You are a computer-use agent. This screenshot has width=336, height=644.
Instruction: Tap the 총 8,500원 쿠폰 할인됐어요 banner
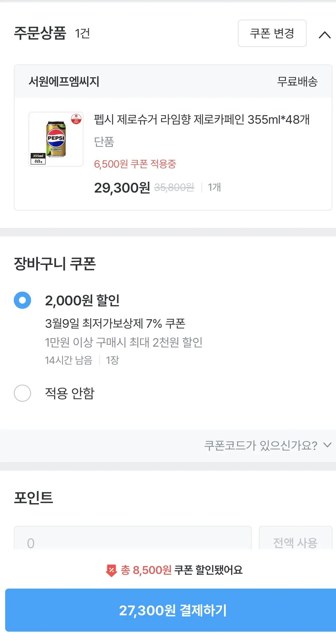[181, 570]
